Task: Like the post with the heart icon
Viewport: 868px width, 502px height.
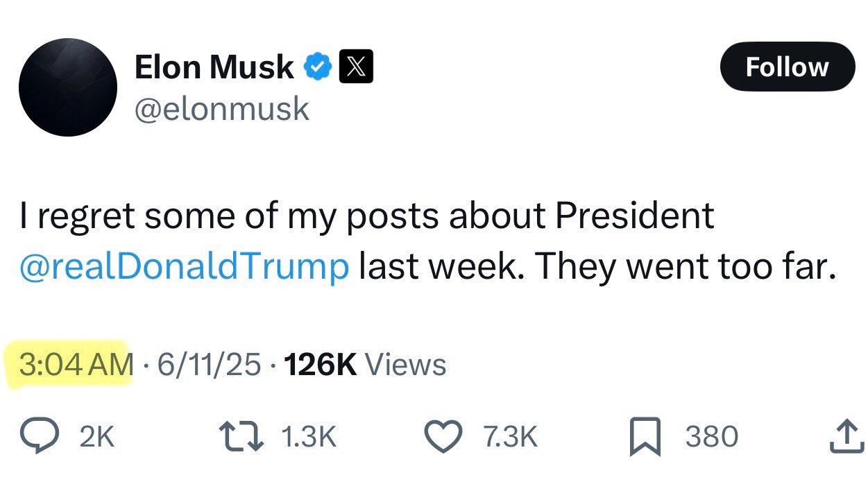Action: (443, 437)
